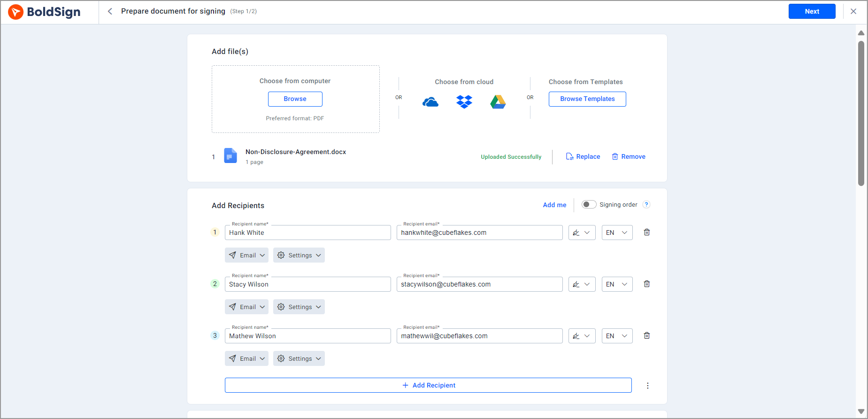This screenshot has width=868, height=419.
Task: Go back using the left arrow
Action: click(x=110, y=11)
